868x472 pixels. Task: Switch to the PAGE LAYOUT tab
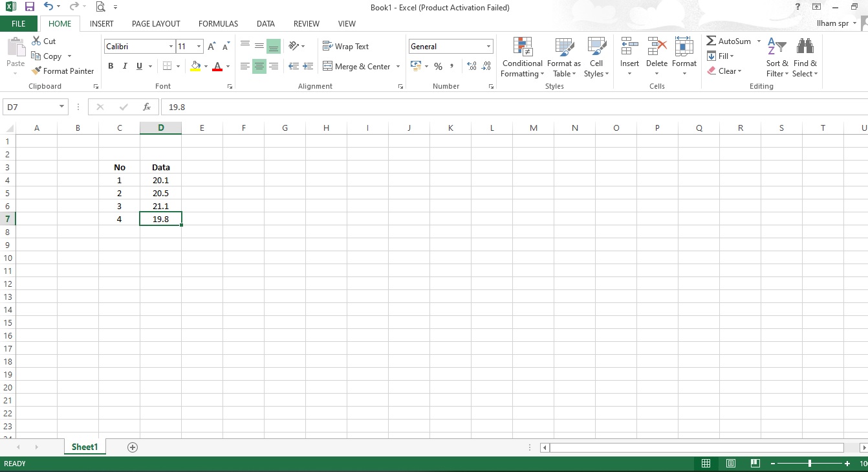pyautogui.click(x=156, y=23)
